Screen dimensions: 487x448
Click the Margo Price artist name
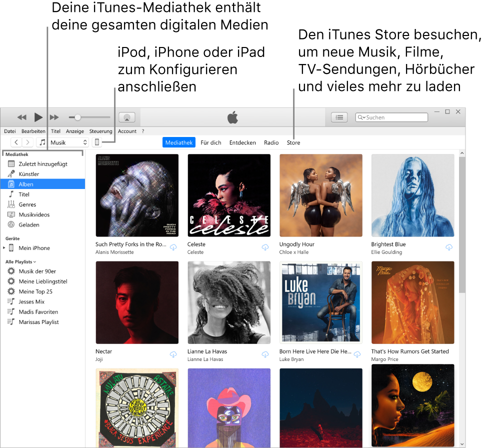pos(384,359)
